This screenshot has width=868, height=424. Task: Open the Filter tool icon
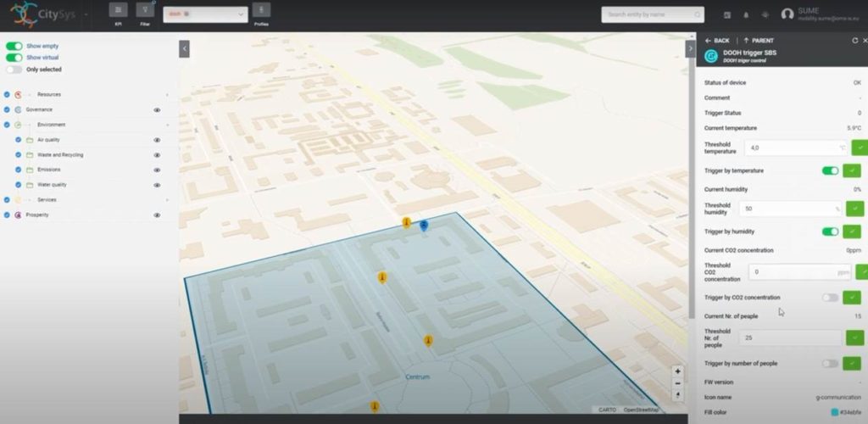coord(145,10)
